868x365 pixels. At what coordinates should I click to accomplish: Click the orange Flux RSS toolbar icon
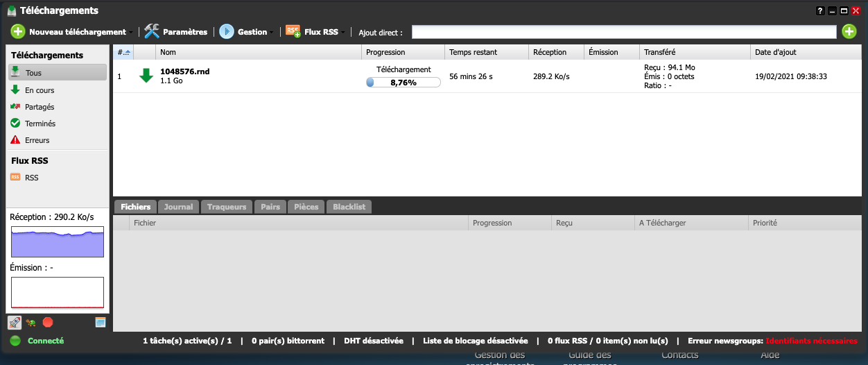(x=293, y=31)
